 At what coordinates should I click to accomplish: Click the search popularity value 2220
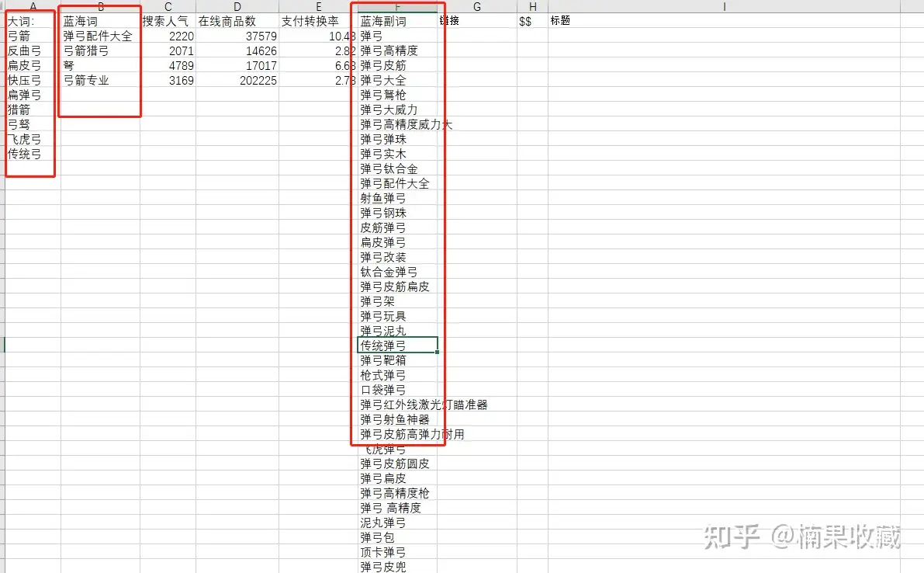point(168,36)
